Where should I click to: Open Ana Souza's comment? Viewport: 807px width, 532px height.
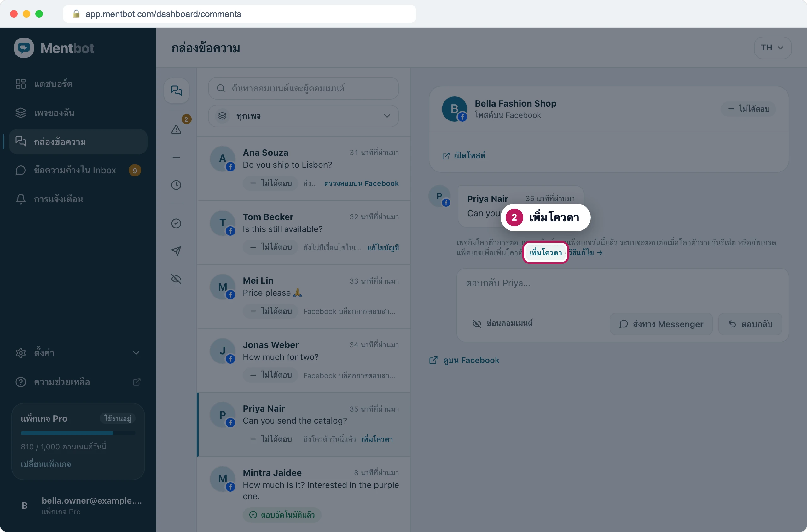(x=304, y=169)
